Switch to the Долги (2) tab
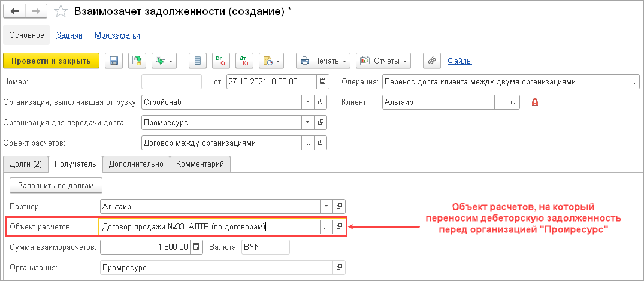This screenshot has width=644, height=281. (25, 164)
